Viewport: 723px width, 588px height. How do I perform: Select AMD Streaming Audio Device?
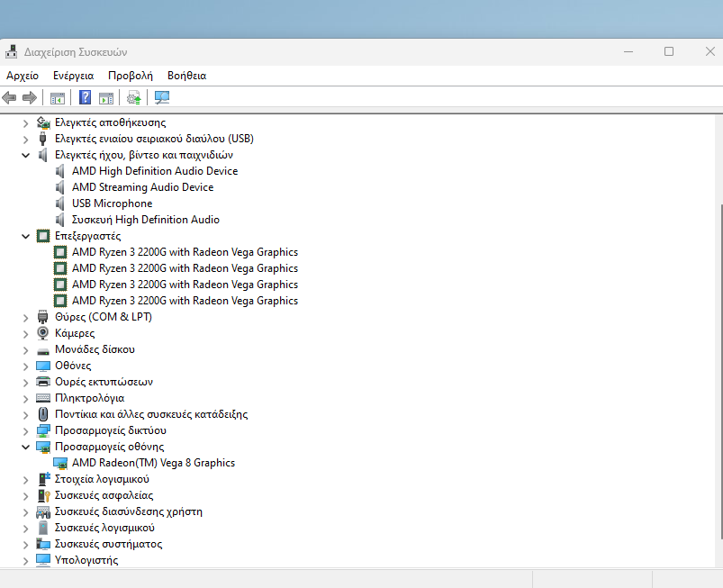click(x=143, y=187)
